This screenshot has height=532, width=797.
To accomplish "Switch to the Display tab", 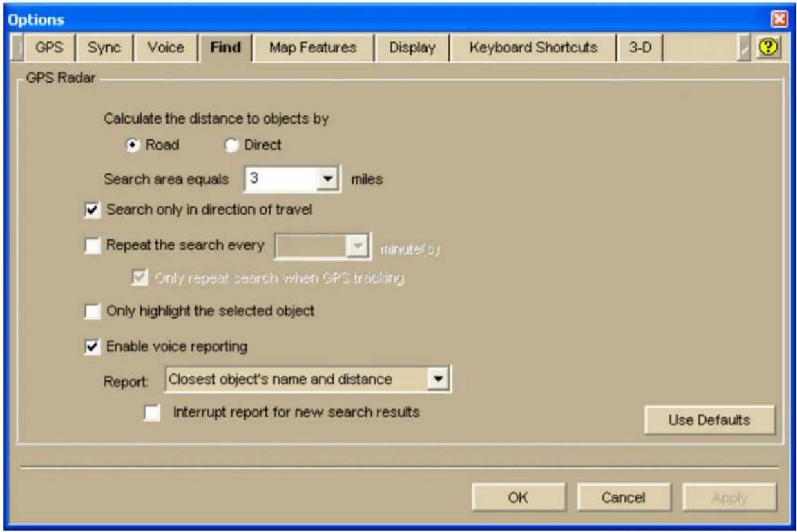I will pos(412,48).
